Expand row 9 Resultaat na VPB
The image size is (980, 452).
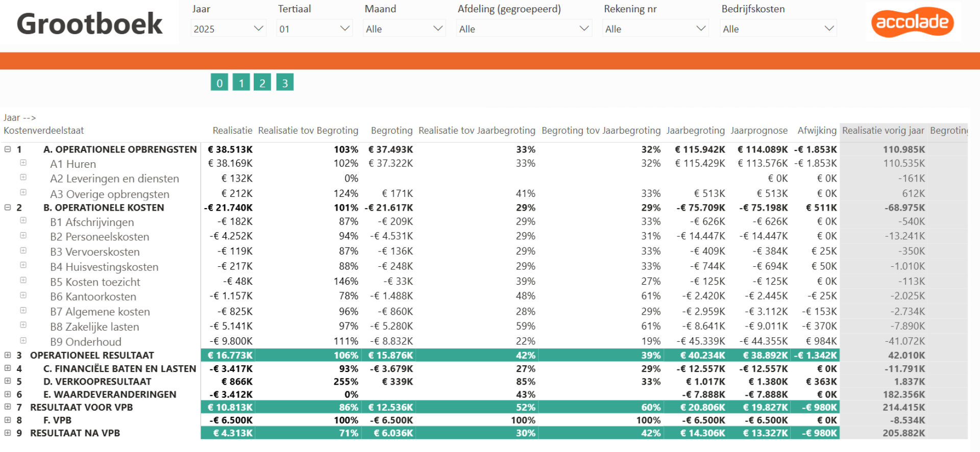(x=8, y=433)
